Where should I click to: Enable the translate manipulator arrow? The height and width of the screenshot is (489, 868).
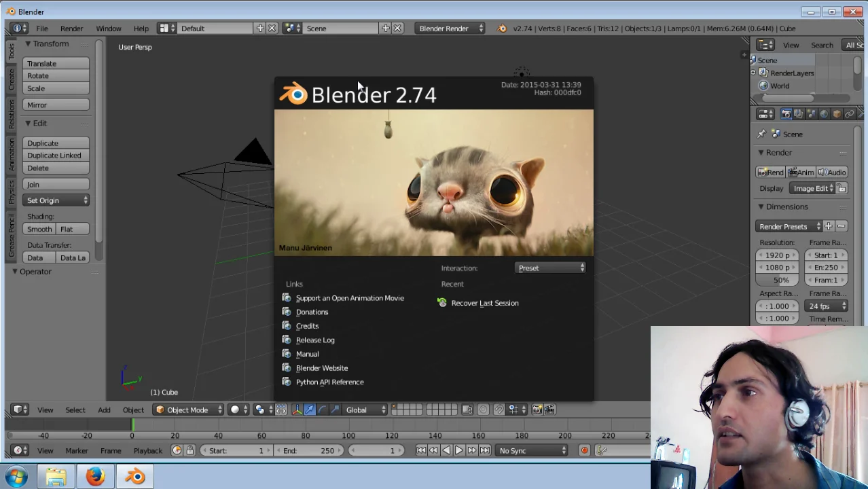coord(309,410)
